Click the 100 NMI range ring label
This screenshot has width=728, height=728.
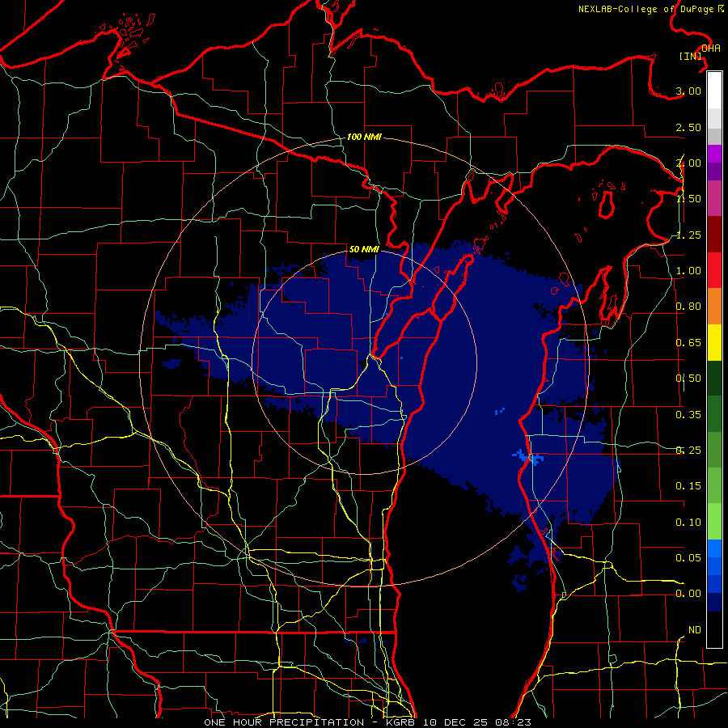364,137
